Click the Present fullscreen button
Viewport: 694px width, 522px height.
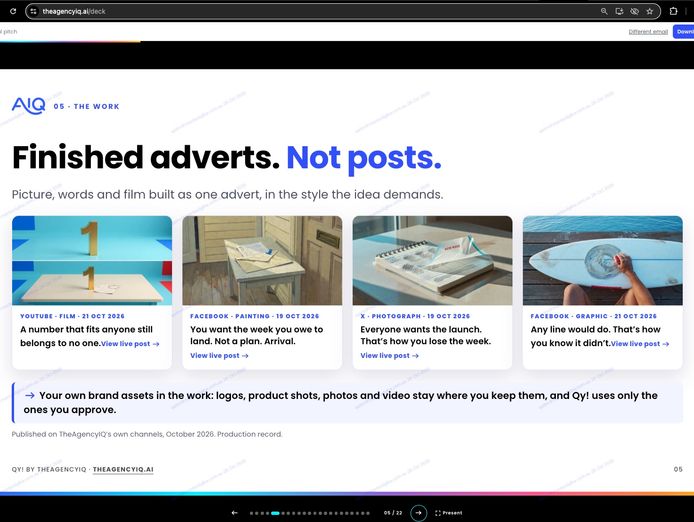point(448,513)
